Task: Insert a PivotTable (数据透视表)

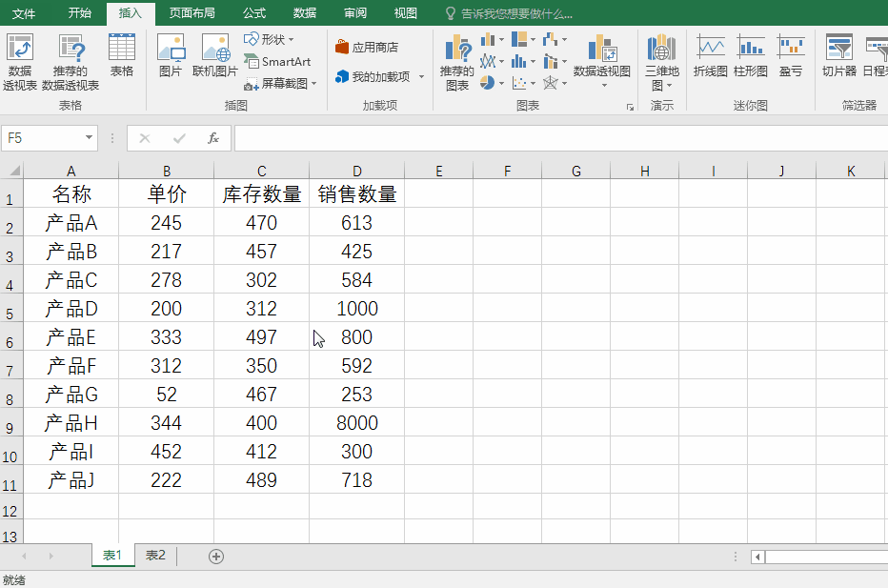Action: [x=20, y=62]
